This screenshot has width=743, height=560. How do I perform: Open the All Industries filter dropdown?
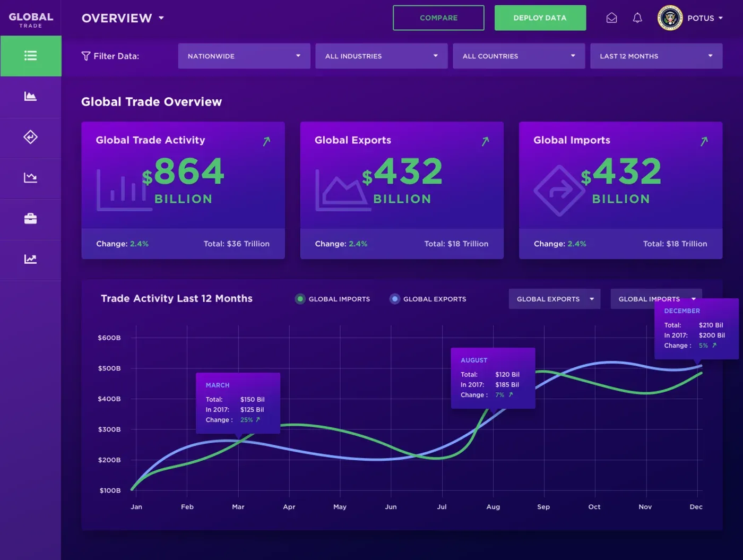382,56
